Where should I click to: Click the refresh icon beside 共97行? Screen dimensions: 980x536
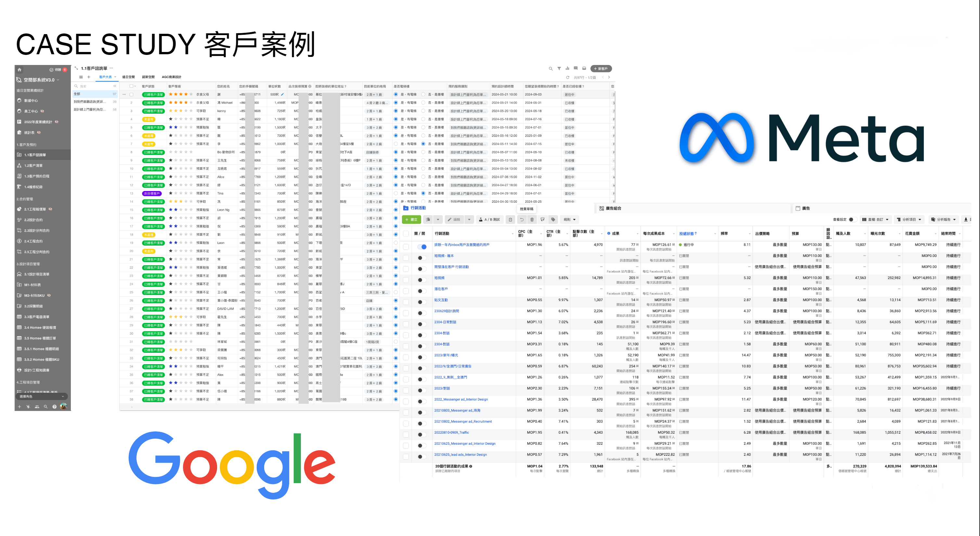pos(568,78)
